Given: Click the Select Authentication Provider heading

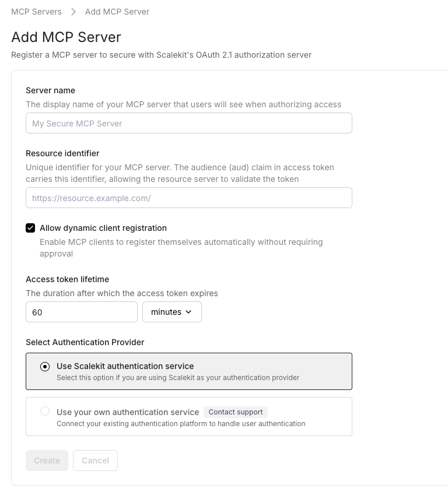Looking at the screenshot, I should [85, 342].
